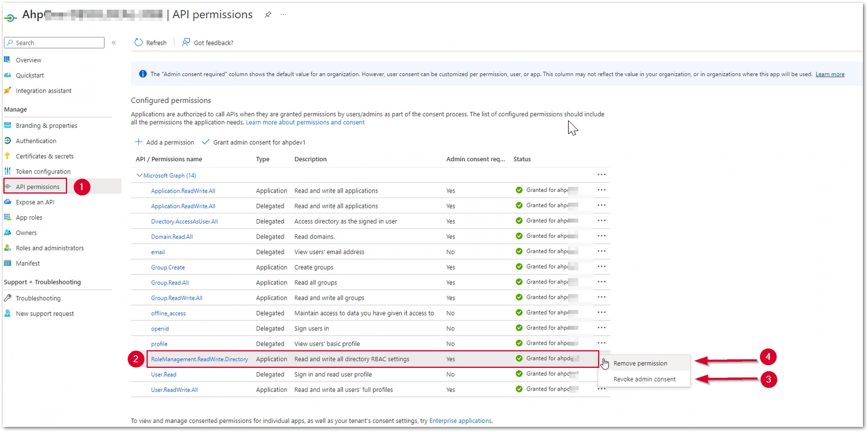The image size is (868, 432).
Task: Open ellipsis menu for Domain.Read.All row
Action: [602, 236]
